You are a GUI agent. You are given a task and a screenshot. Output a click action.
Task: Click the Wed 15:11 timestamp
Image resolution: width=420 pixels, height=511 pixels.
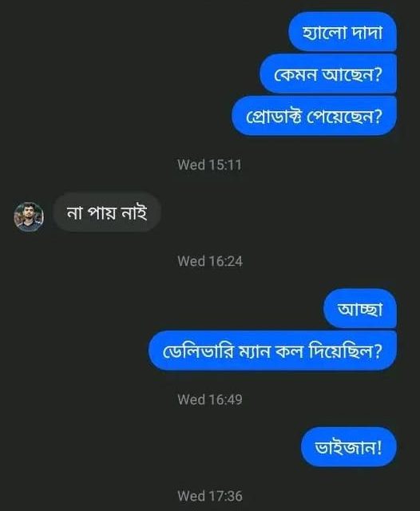click(x=209, y=164)
